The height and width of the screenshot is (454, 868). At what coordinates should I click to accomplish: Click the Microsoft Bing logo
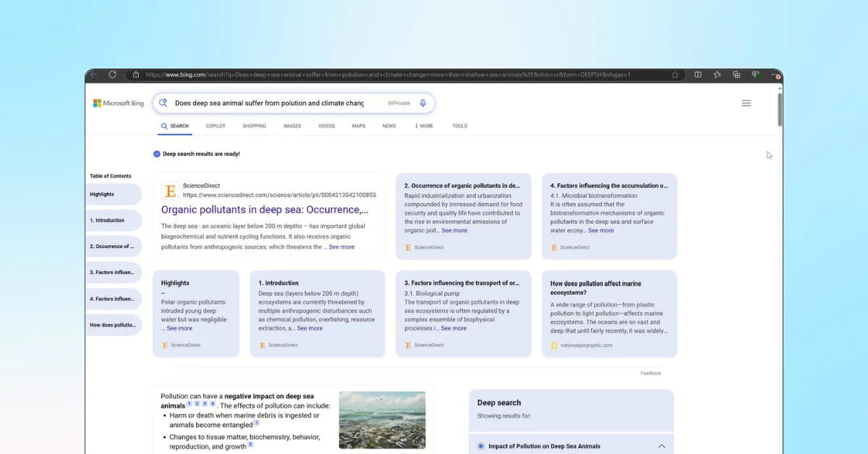(x=119, y=103)
